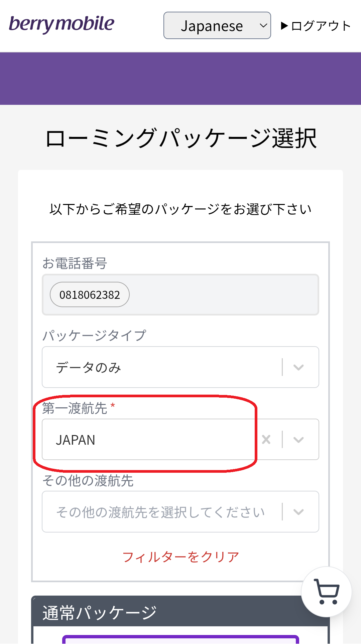This screenshot has height=644, width=361.
Task: Click the chevron in the パッケージタイプ field
Action: (x=298, y=367)
